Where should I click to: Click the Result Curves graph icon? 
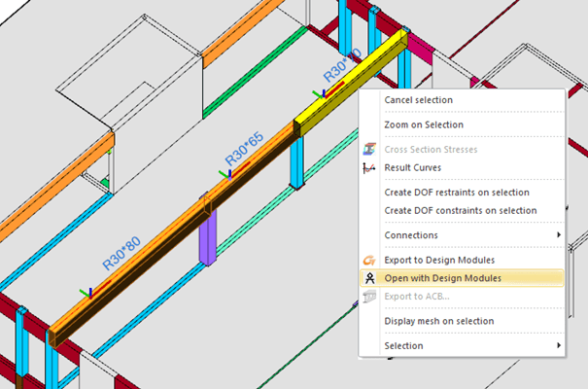click(368, 168)
